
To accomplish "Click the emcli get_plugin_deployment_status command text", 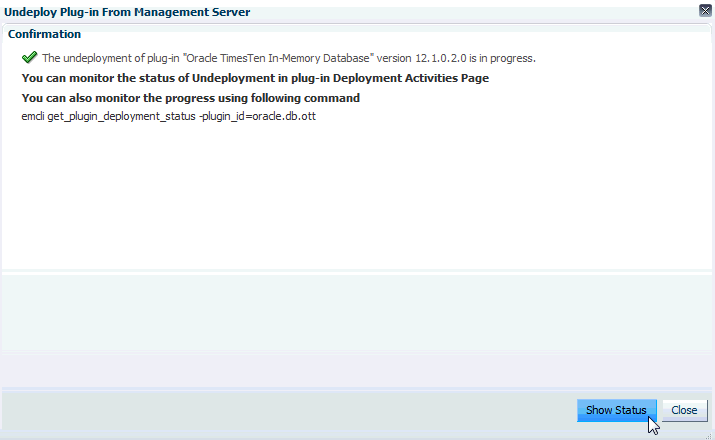I will (x=168, y=116).
